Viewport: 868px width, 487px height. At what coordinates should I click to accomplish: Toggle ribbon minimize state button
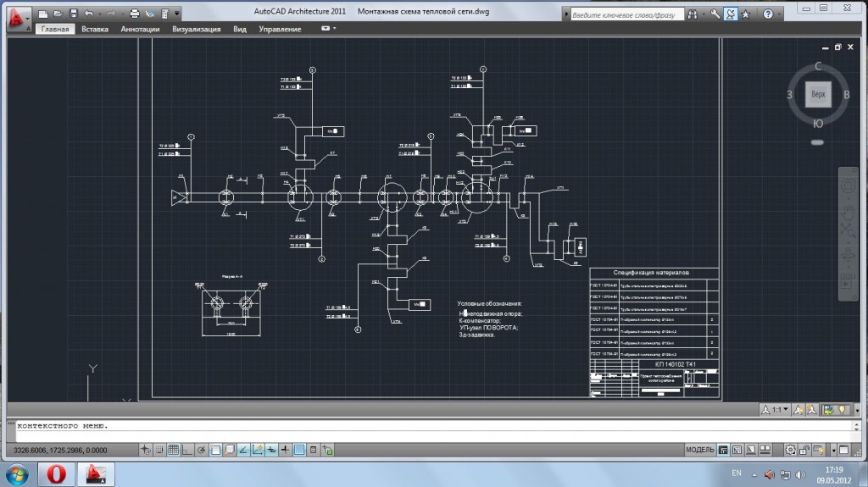point(325,28)
